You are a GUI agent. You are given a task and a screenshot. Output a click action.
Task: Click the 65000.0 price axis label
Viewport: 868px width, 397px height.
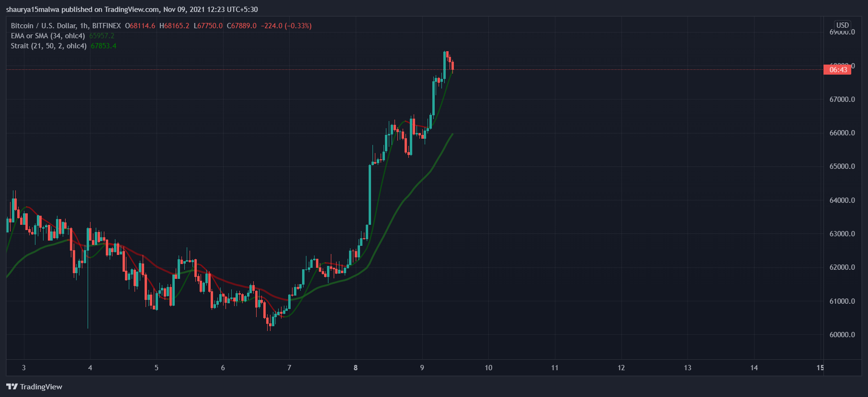[x=842, y=166]
